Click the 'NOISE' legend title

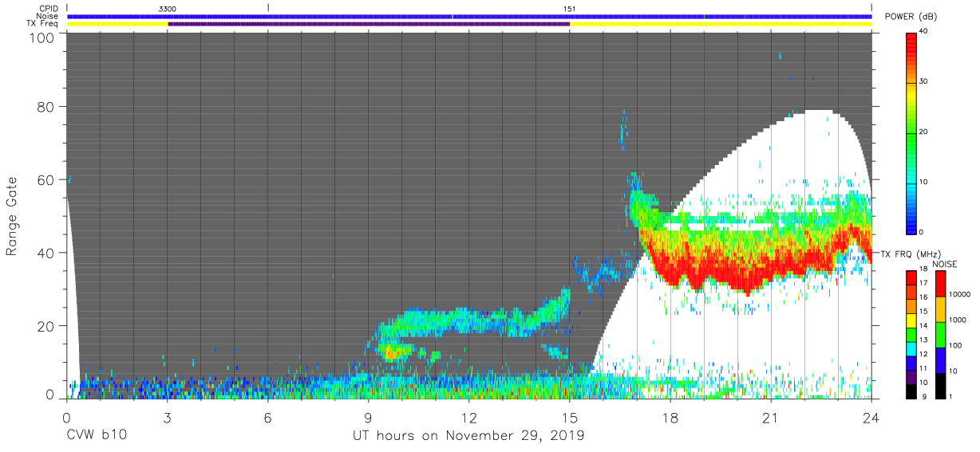point(944,264)
